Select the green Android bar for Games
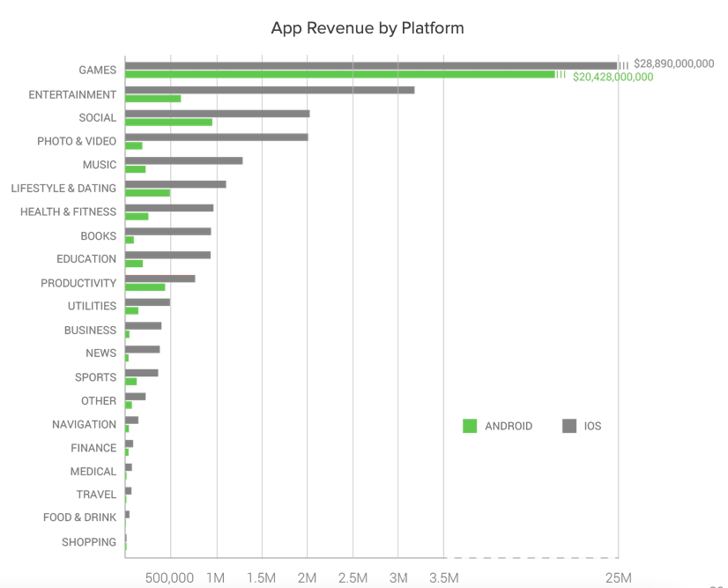The image size is (728, 588). point(339,74)
